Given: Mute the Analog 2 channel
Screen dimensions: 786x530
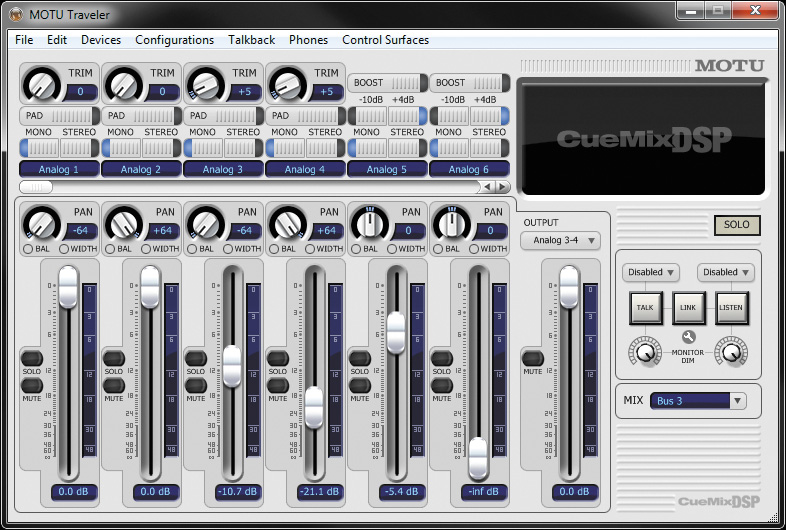Looking at the screenshot, I should click(114, 385).
